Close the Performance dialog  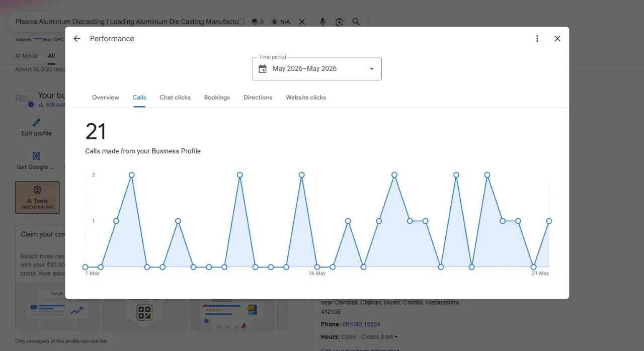[x=557, y=39]
